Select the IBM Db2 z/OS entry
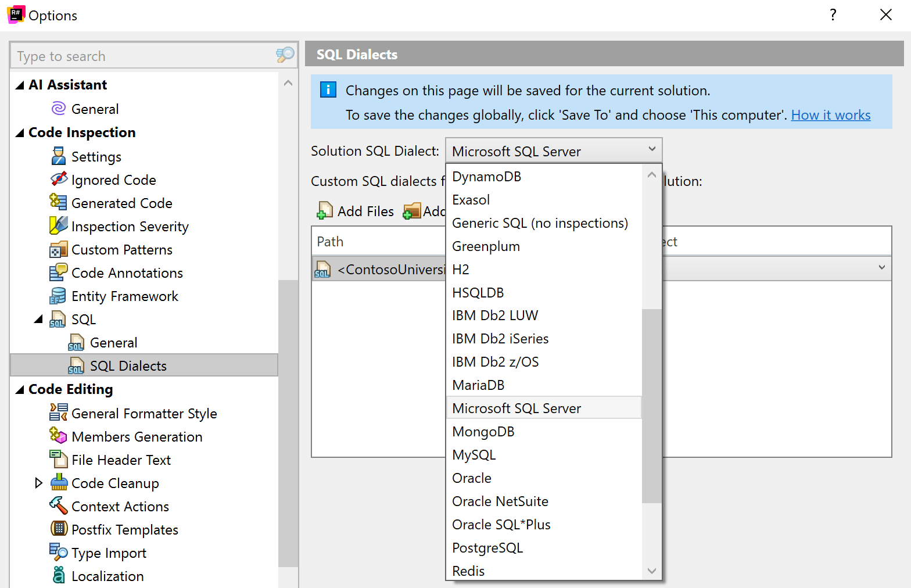Screen dimensions: 911x588 [544, 362]
